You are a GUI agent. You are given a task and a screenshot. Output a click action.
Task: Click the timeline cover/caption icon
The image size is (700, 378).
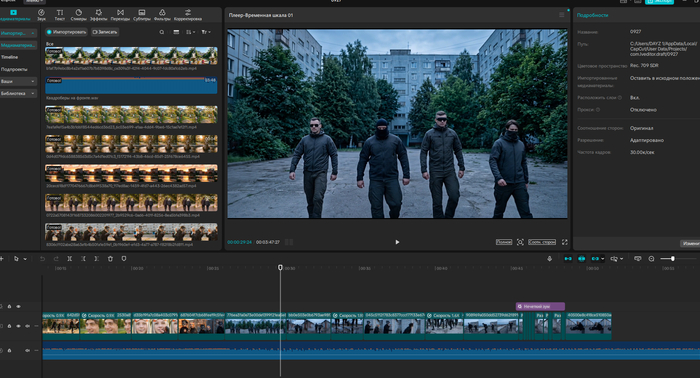[x=638, y=258]
